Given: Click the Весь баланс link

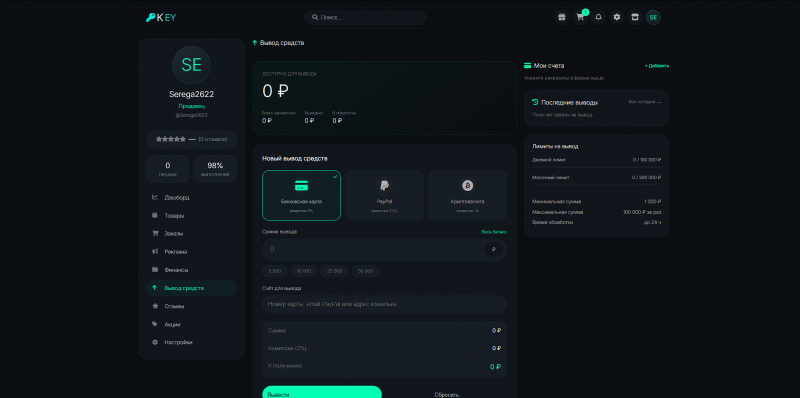Looking at the screenshot, I should (494, 232).
